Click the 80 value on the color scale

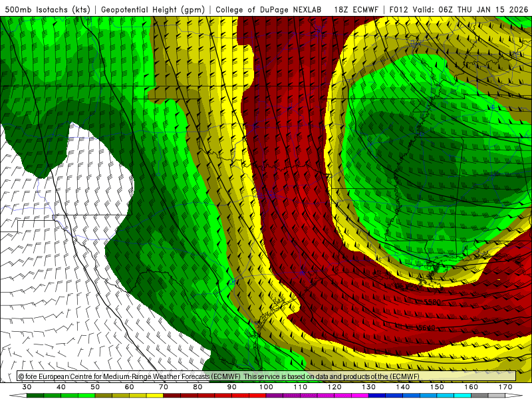(198, 387)
